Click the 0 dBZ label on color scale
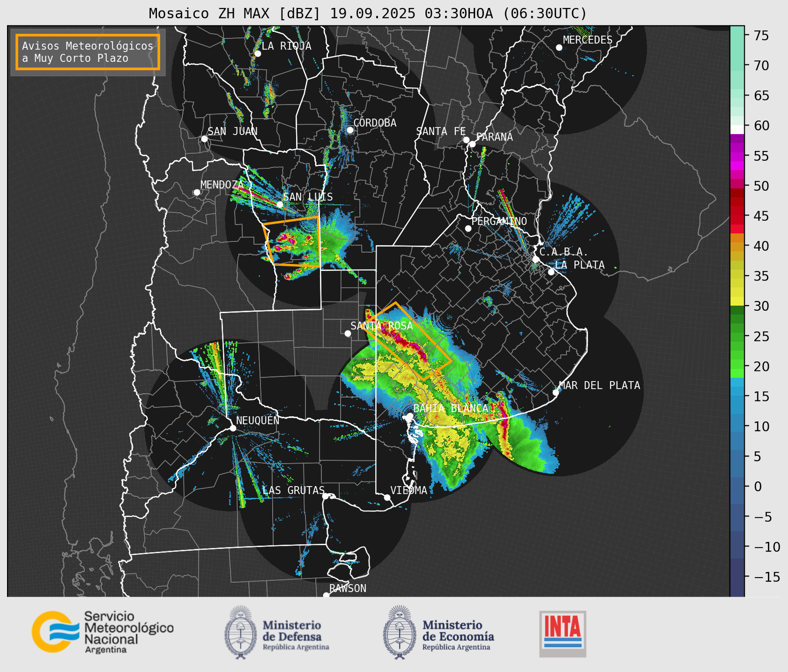The height and width of the screenshot is (672, 788). click(758, 487)
